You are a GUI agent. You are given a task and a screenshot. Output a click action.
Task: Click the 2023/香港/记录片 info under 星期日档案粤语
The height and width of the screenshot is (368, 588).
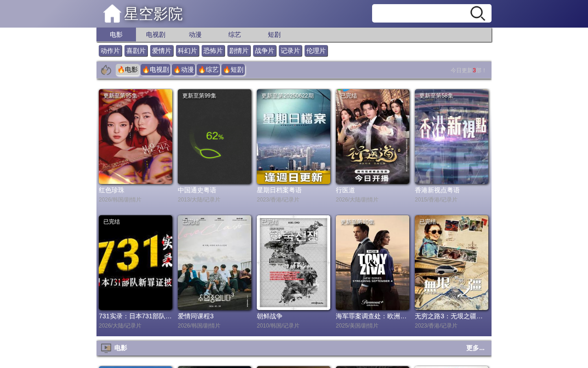[278, 200]
